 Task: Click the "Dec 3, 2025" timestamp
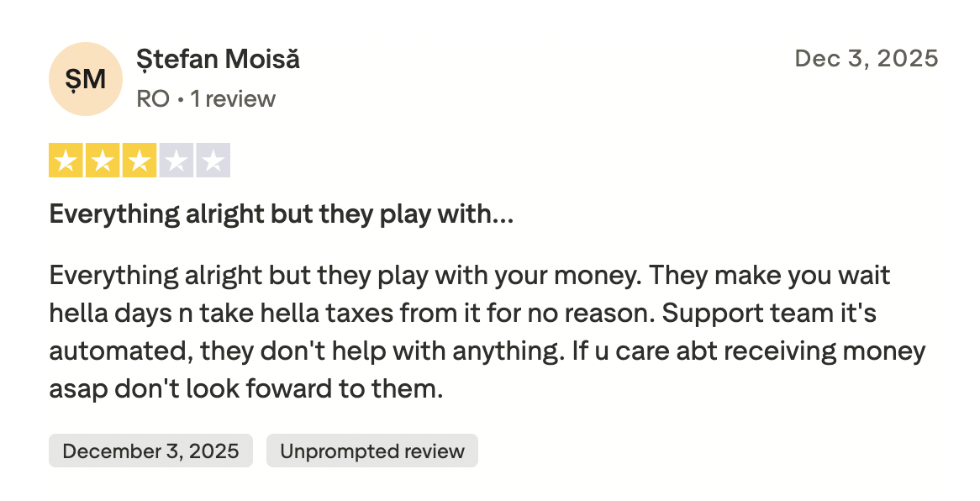pyautogui.click(x=866, y=59)
